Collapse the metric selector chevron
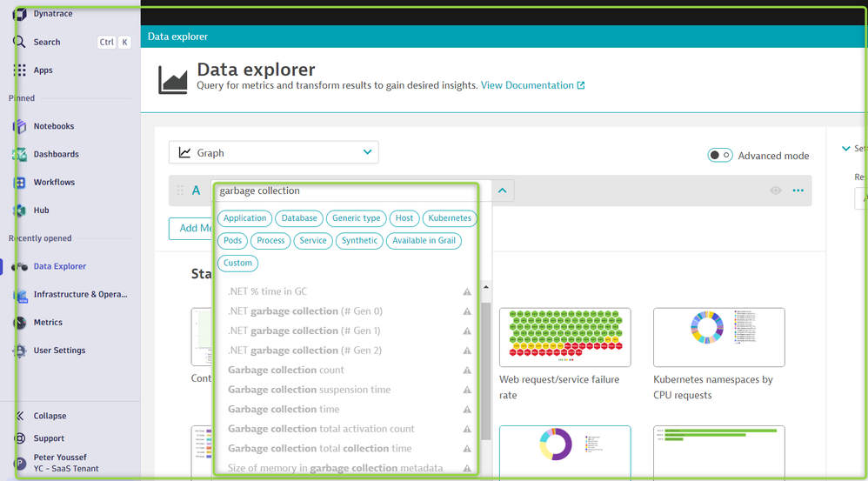Viewport: 868px width, 481px height. click(x=503, y=190)
